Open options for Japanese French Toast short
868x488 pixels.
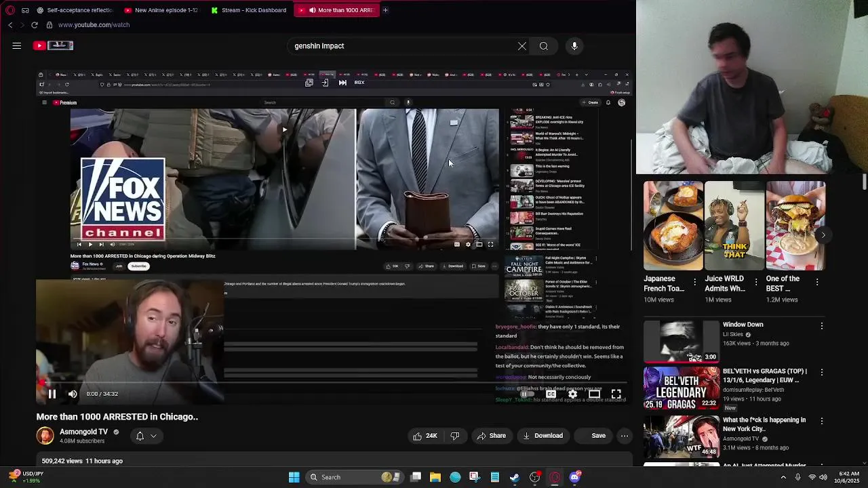point(694,282)
